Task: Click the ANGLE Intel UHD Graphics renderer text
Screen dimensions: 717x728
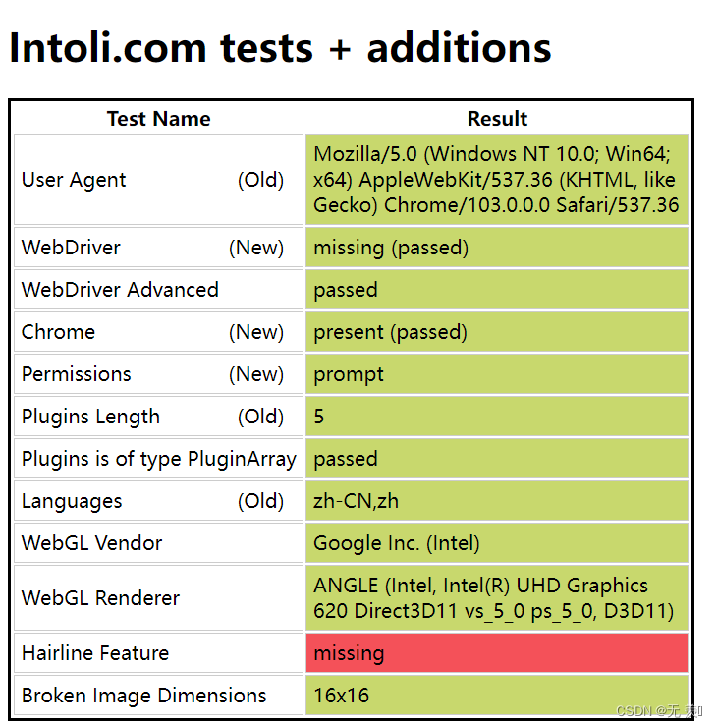Action: point(493,598)
